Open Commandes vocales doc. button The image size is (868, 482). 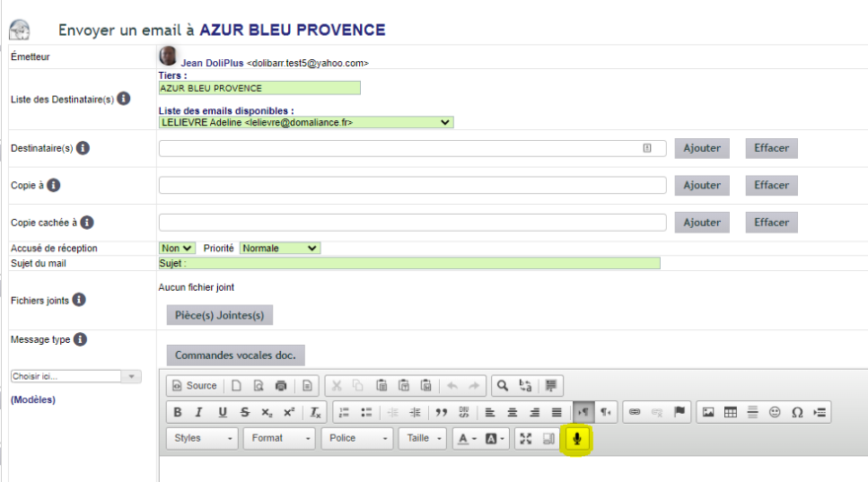(x=236, y=355)
